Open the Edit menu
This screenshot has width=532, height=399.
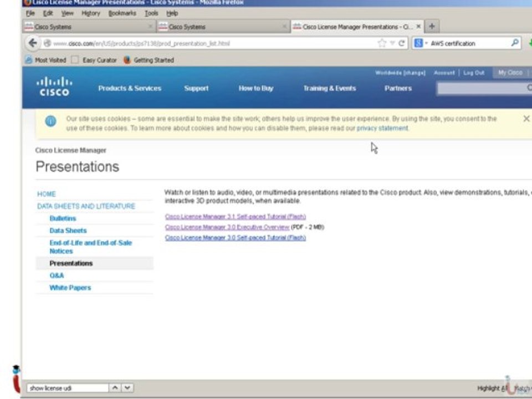[x=48, y=13]
